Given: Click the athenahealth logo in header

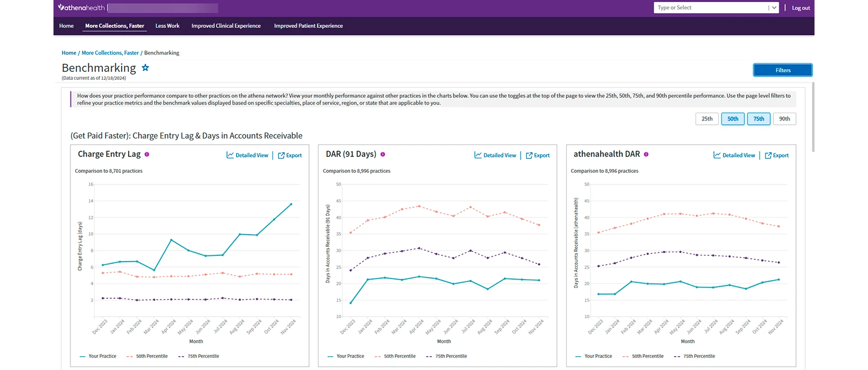Looking at the screenshot, I should coord(82,7).
